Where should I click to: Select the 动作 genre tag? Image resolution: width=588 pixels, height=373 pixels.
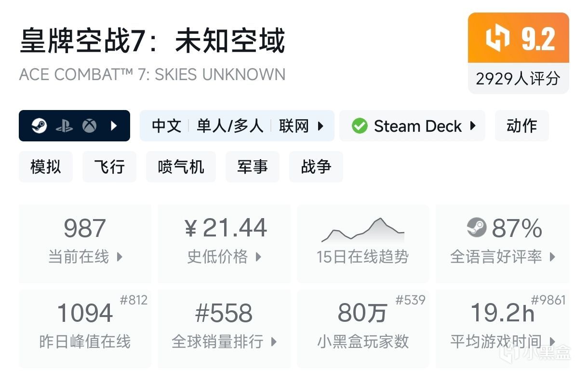click(x=521, y=126)
